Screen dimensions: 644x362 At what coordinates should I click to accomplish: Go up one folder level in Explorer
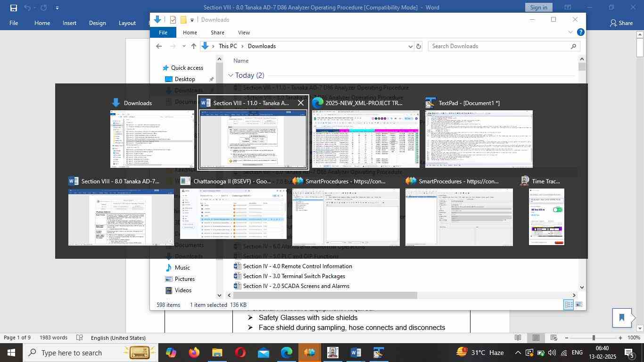coord(194,46)
